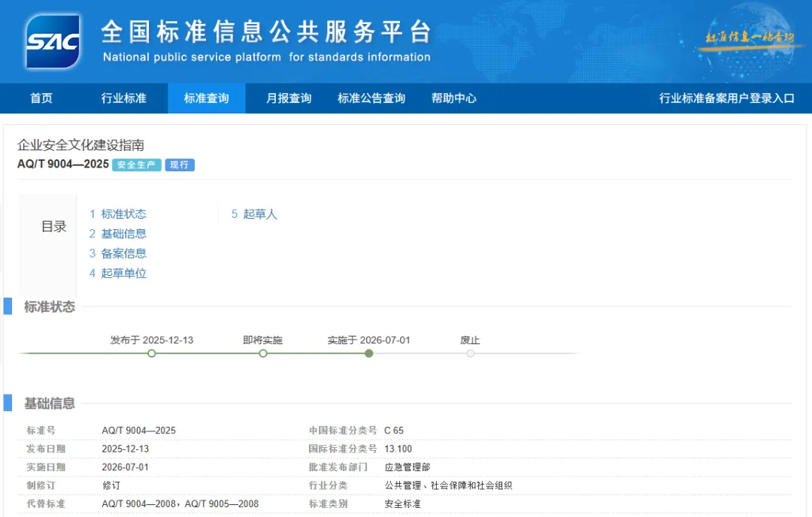The width and height of the screenshot is (812, 517).
Task: Click 中国标准分类号 value C 65
Action: (393, 431)
